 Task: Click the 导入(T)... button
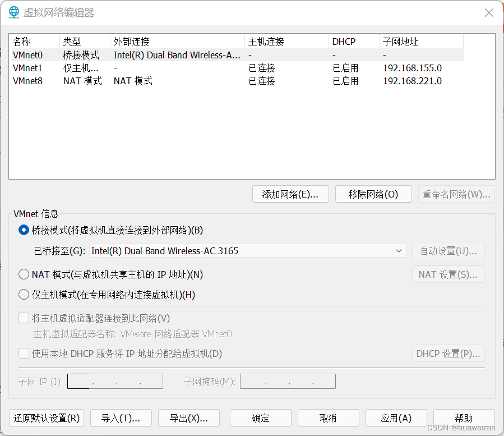pyautogui.click(x=121, y=418)
